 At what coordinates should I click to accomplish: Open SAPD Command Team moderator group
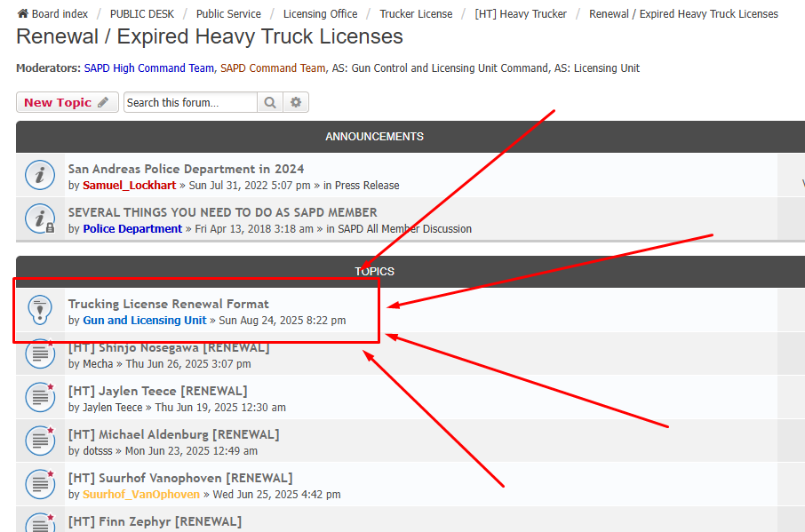click(x=273, y=67)
